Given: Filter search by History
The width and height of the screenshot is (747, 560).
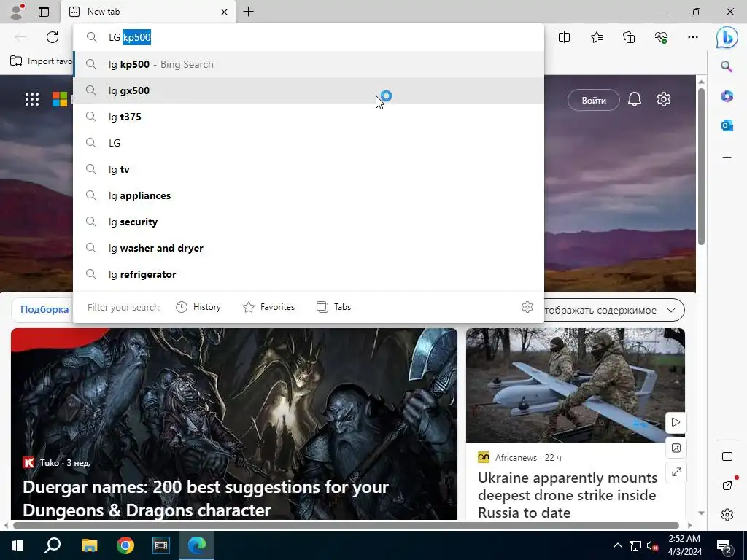Looking at the screenshot, I should [198, 307].
